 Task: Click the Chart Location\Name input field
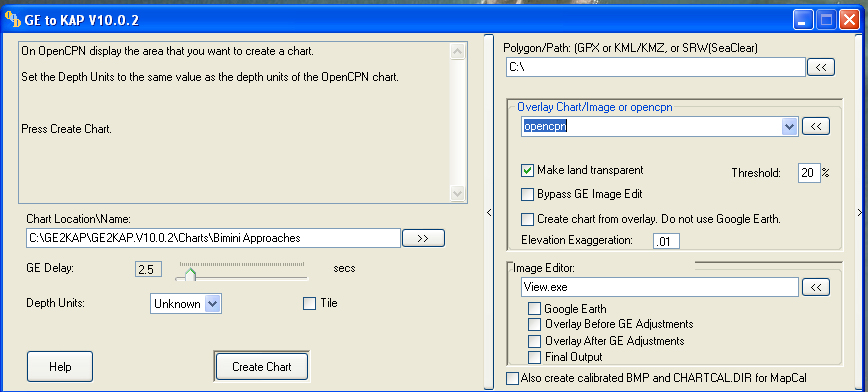[x=213, y=238]
